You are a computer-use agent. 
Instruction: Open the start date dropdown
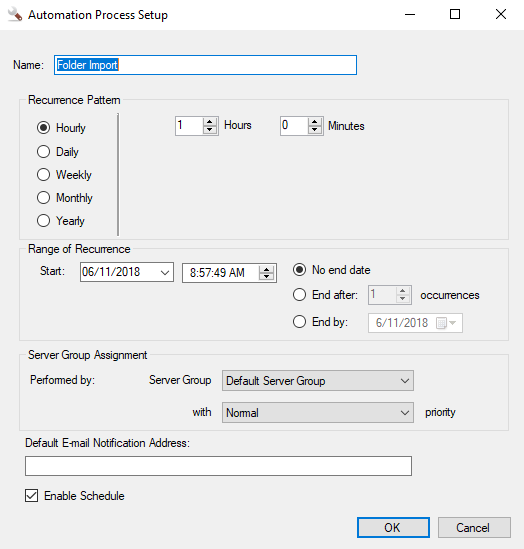165,272
